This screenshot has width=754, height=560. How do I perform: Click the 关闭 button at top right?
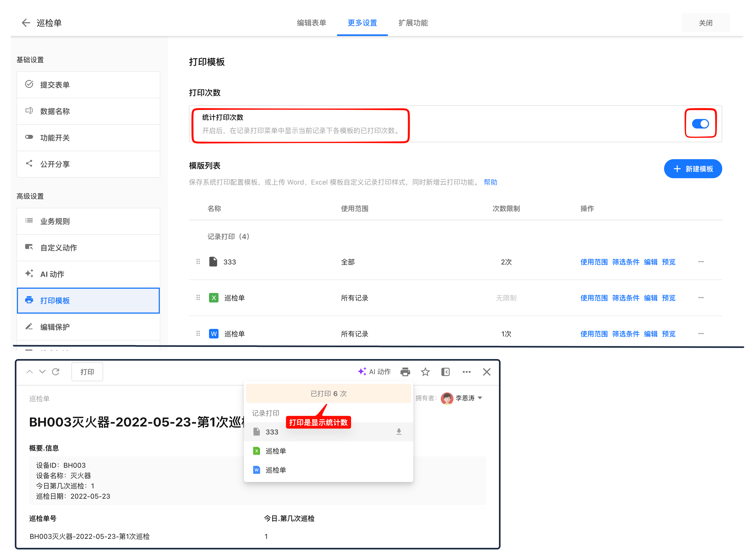(706, 23)
